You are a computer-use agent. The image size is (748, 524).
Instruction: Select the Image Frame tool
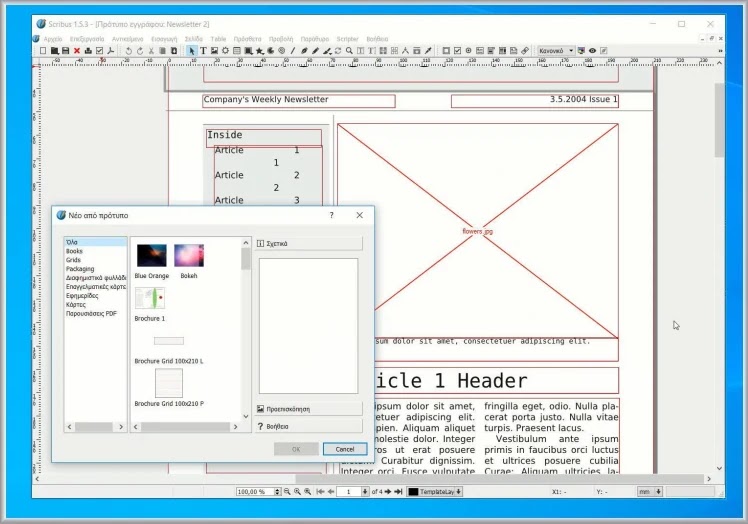pos(214,51)
